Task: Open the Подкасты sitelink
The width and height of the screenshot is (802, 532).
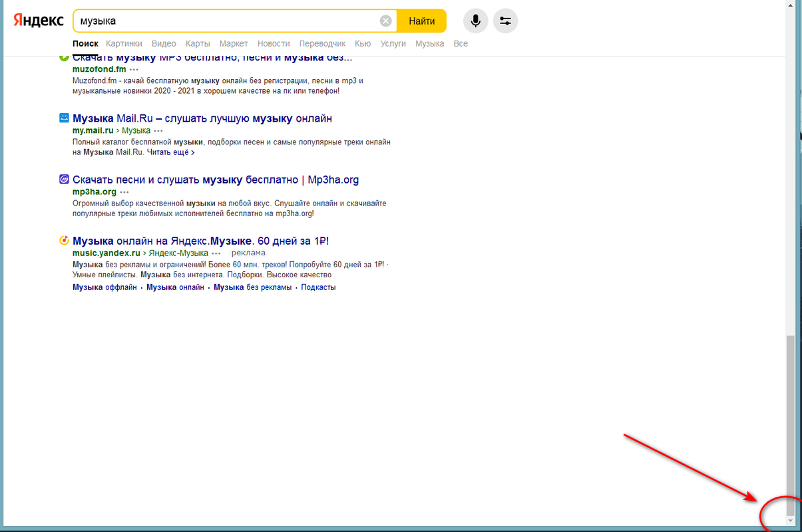Action: [318, 287]
